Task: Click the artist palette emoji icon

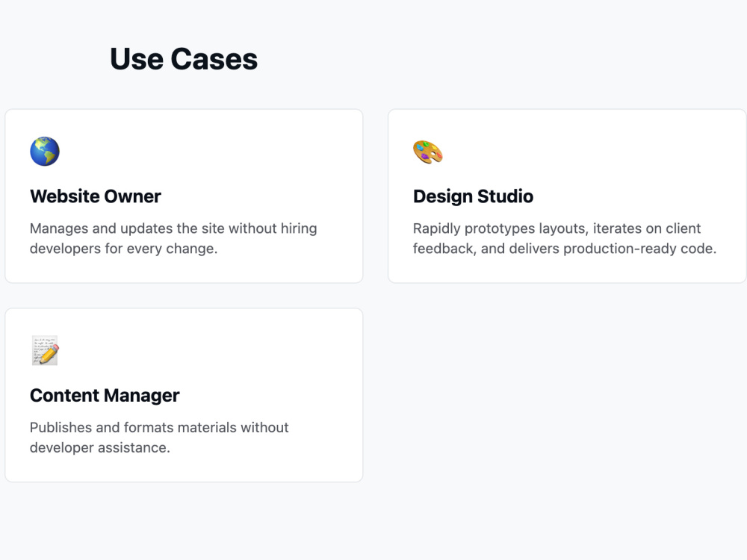Action: (428, 152)
